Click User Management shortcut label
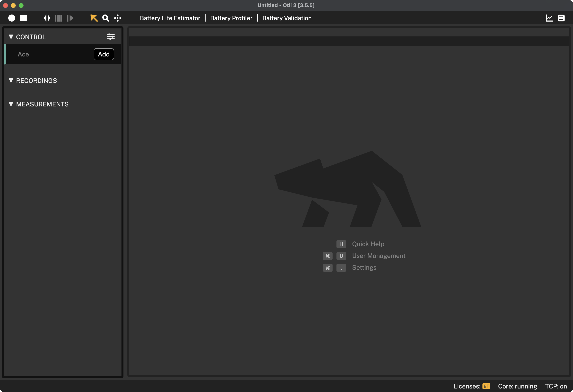This screenshot has width=573, height=392. tap(379, 256)
